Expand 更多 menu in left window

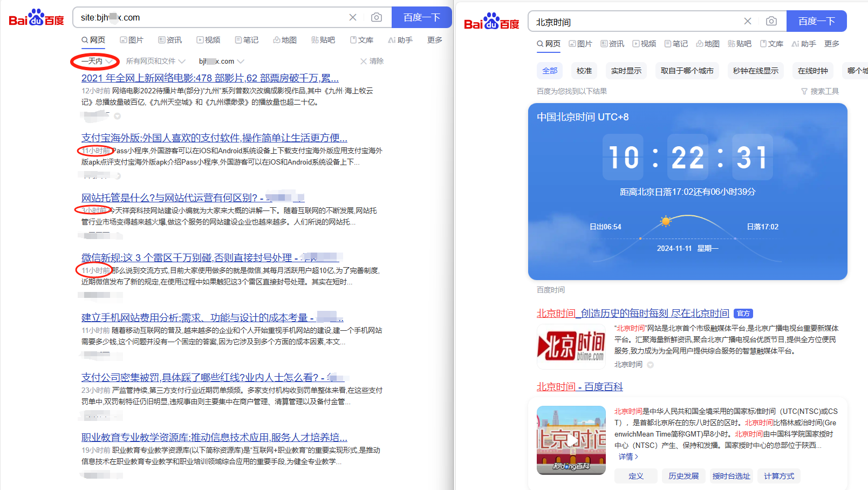435,40
